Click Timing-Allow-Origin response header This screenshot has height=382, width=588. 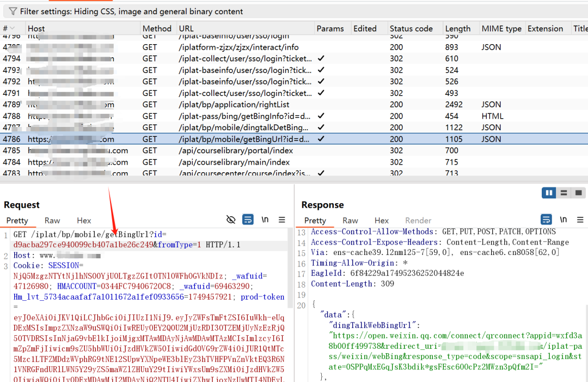(359, 263)
